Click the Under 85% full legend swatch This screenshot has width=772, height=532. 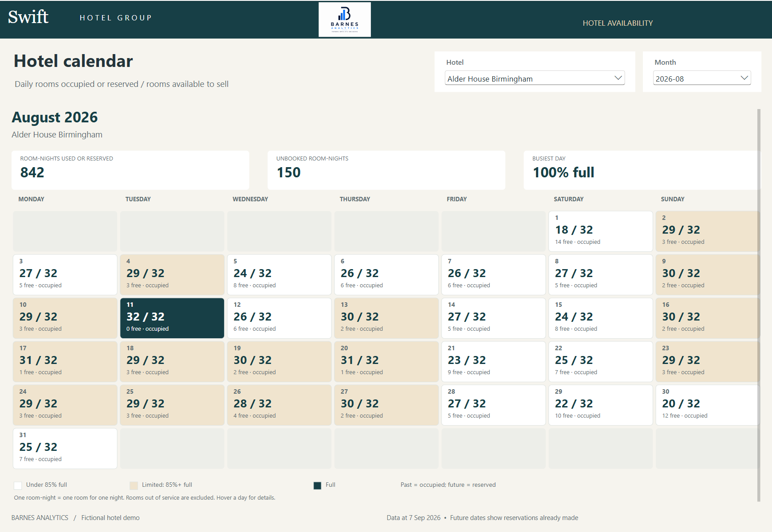pyautogui.click(x=18, y=485)
